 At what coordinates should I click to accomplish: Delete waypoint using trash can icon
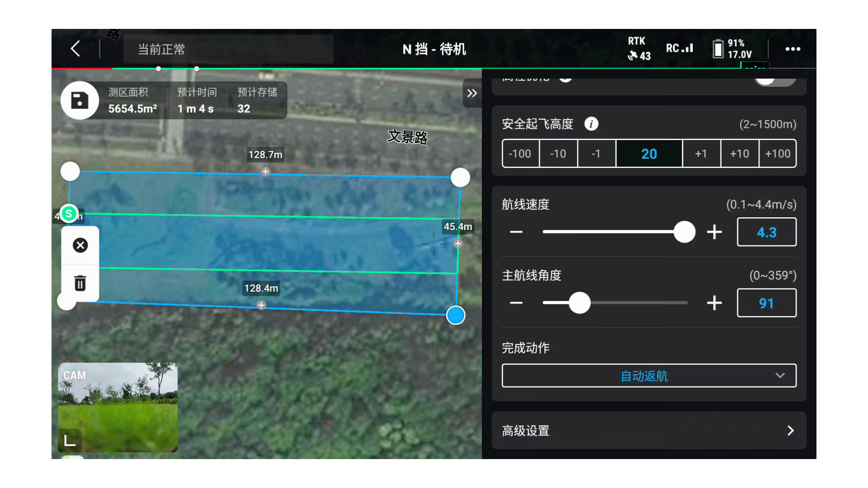(x=80, y=283)
